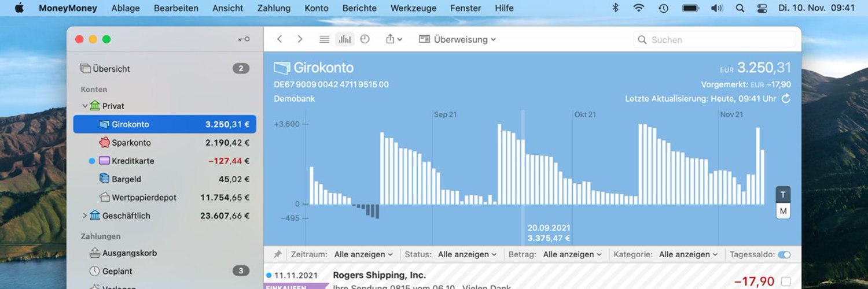Viewport: 868px width, 289px height.
Task: Click the 20.09.2021 chart marker label
Action: click(549, 228)
